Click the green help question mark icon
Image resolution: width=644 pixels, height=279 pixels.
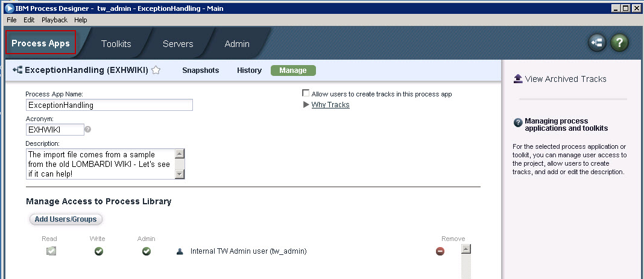point(619,42)
